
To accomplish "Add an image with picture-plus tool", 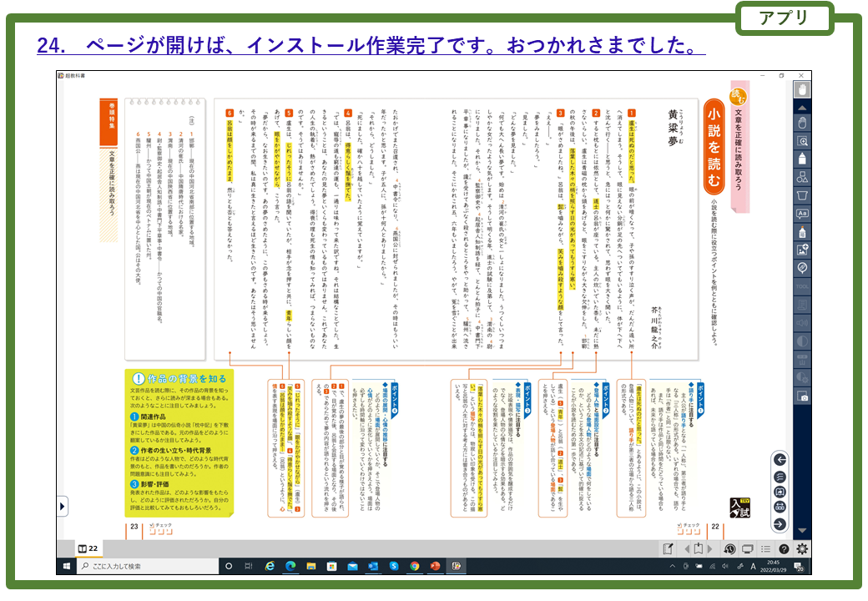I will tap(802, 250).
